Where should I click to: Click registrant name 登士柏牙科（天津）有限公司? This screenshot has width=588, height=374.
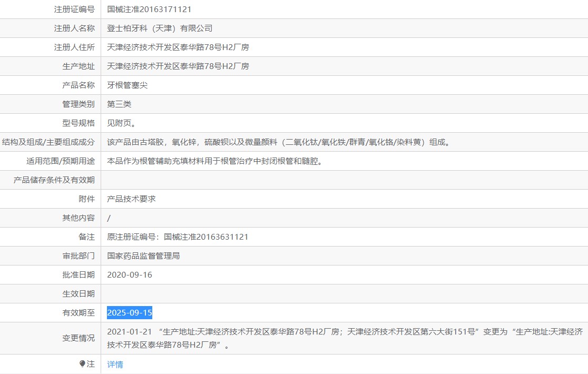(x=160, y=28)
